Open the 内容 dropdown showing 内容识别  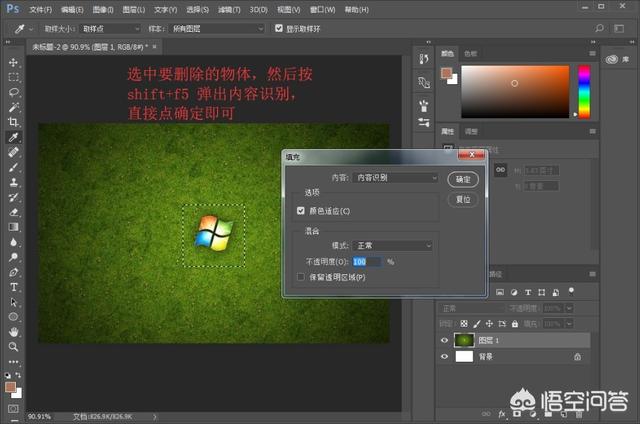tap(397, 177)
